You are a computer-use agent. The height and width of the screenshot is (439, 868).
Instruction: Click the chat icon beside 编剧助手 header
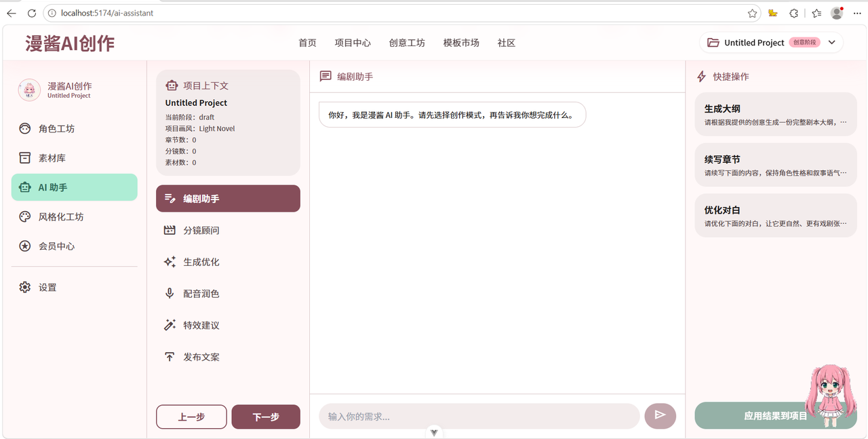coord(326,77)
